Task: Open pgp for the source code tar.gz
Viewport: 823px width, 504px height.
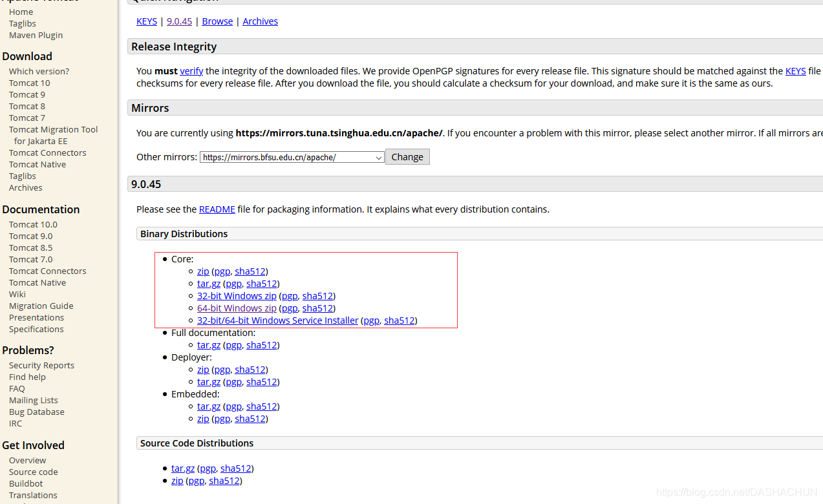Action: (208, 468)
